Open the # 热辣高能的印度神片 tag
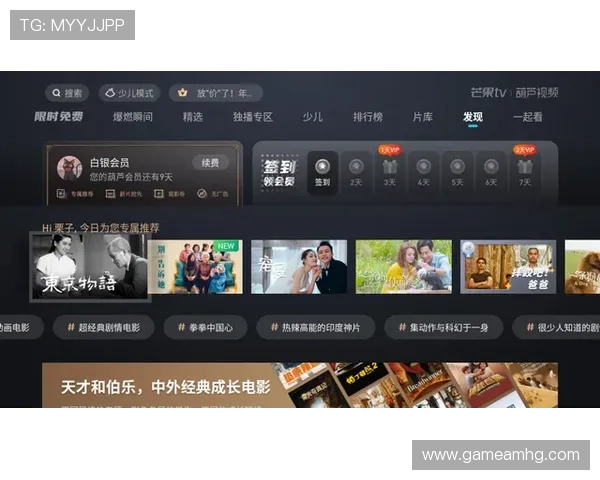 point(316,327)
